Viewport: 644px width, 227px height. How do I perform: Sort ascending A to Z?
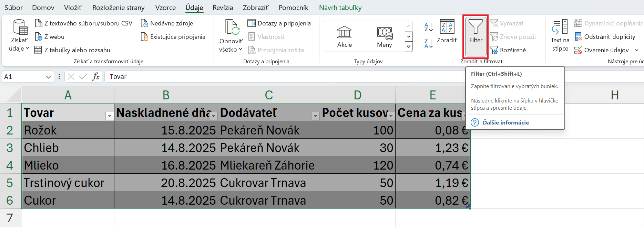pos(428,27)
